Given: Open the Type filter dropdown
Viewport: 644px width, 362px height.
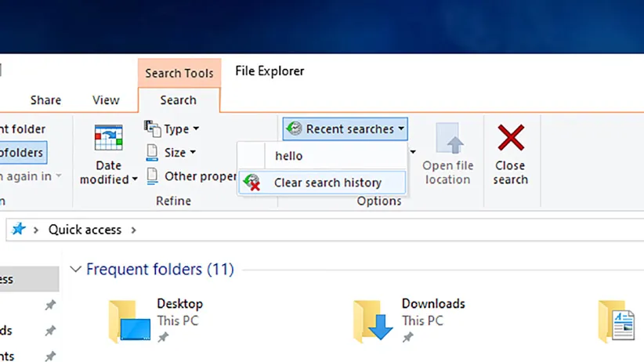Looking at the screenshot, I should coord(173,129).
